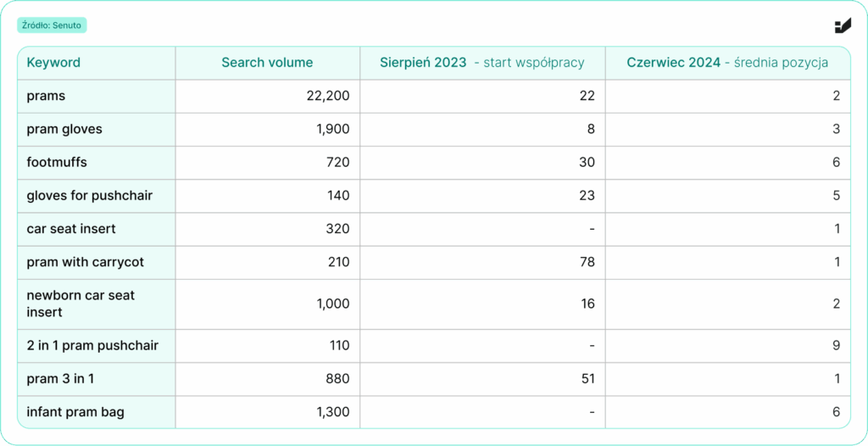Select the 'Keyword' column header
The height and width of the screenshot is (446, 868).
[53, 63]
